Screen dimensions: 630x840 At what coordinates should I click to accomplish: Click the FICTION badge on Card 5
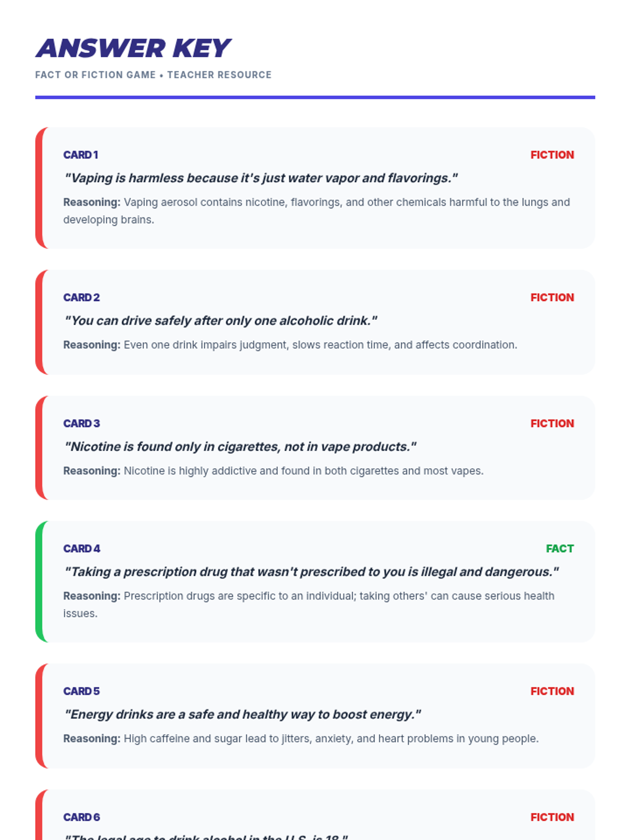(552, 691)
